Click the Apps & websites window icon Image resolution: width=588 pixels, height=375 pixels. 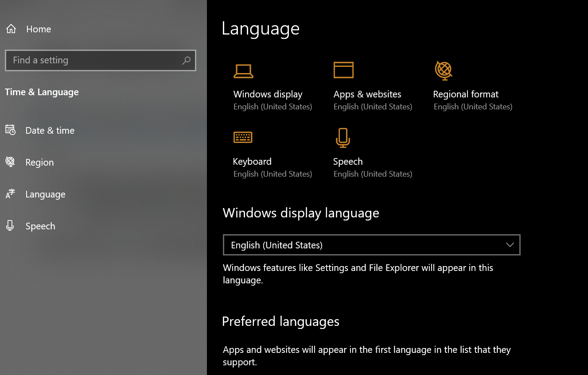point(343,70)
